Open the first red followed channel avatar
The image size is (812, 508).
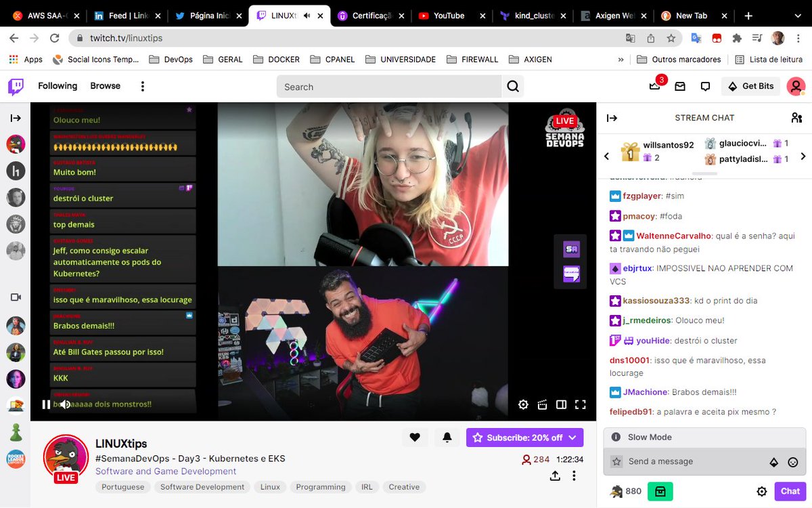pyautogui.click(x=16, y=144)
